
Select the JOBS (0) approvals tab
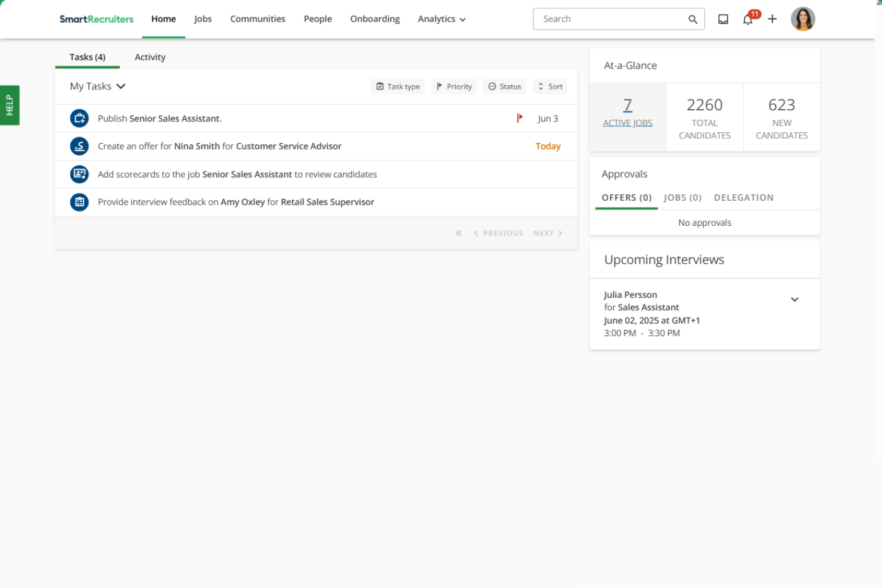coord(682,198)
